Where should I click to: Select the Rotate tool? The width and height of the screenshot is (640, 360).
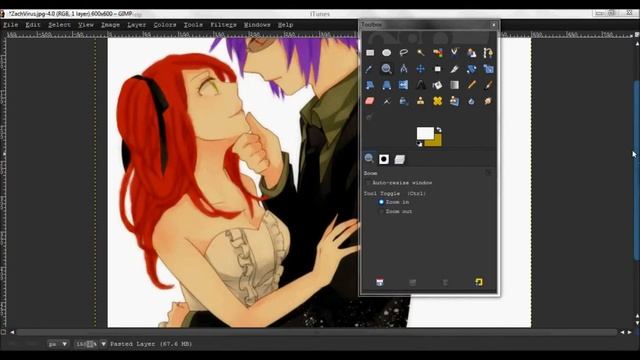coord(471,69)
